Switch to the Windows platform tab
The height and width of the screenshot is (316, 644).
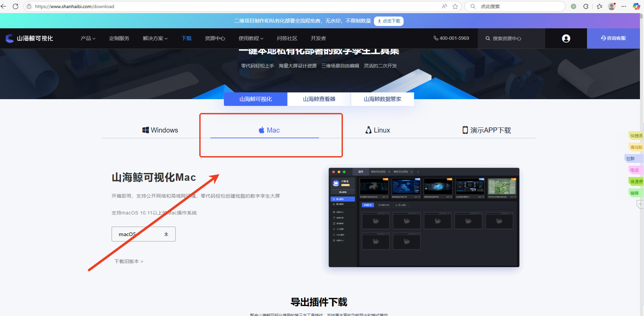(x=160, y=130)
